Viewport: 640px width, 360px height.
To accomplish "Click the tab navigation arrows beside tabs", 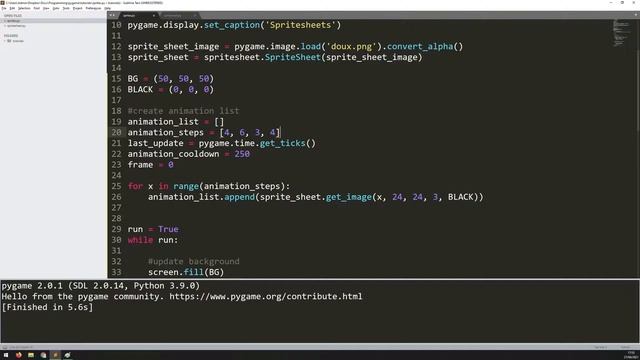I will 112,16.
